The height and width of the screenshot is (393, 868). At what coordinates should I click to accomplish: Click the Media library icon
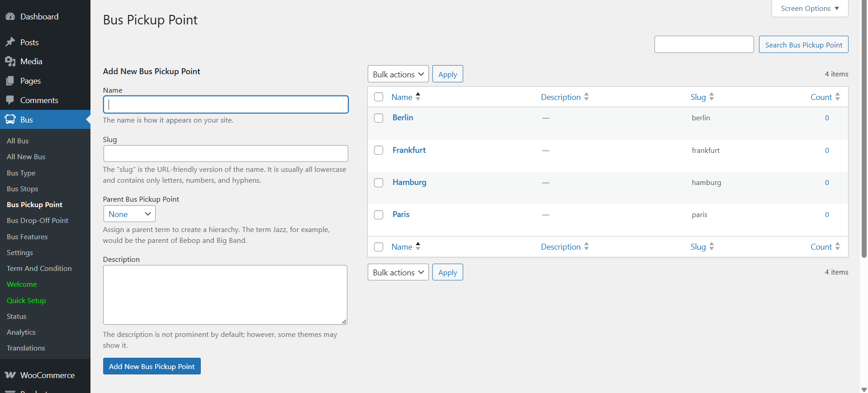click(x=10, y=62)
